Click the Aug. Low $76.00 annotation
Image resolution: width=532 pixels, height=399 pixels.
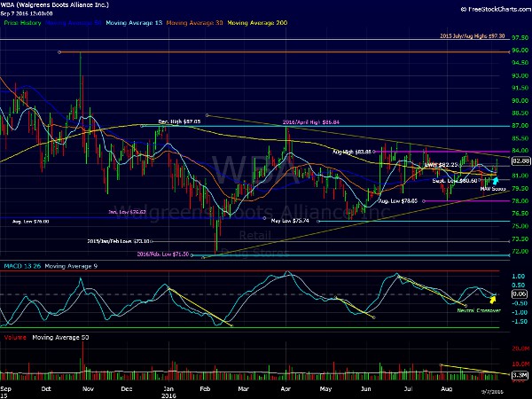tap(30, 221)
